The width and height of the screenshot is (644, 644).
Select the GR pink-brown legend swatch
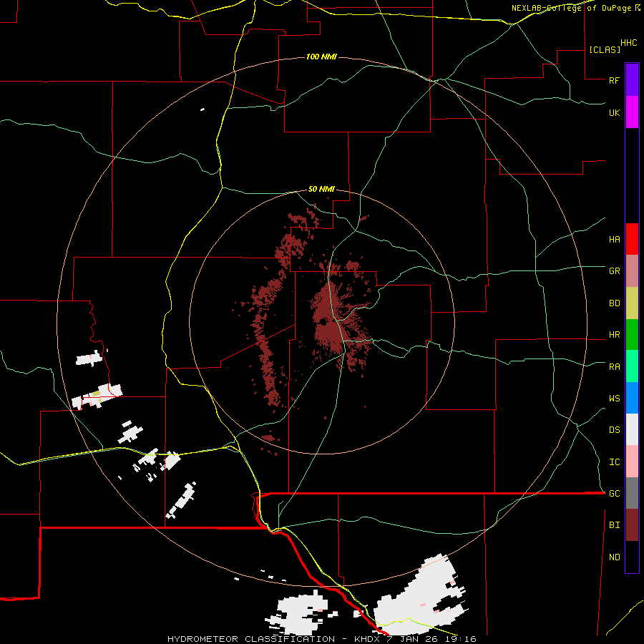click(x=632, y=271)
